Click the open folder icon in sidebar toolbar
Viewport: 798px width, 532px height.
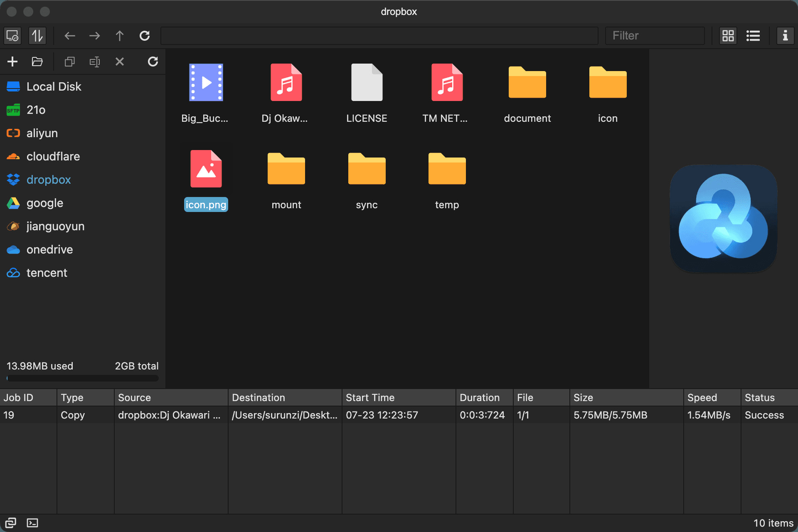[37, 62]
